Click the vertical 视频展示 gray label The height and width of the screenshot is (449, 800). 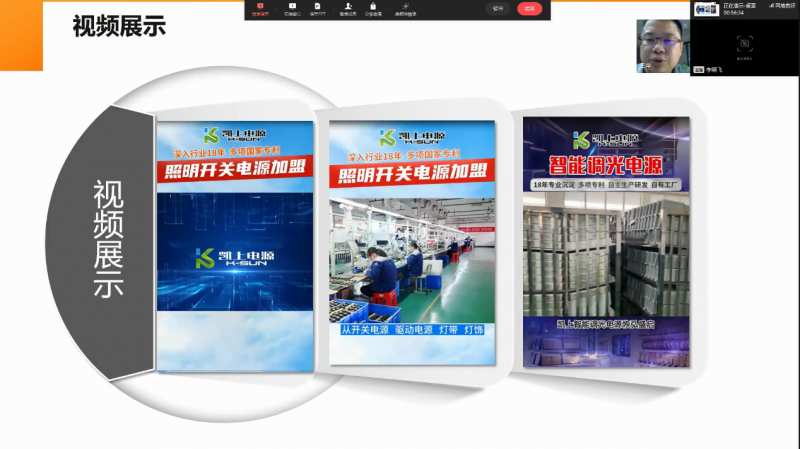point(108,239)
